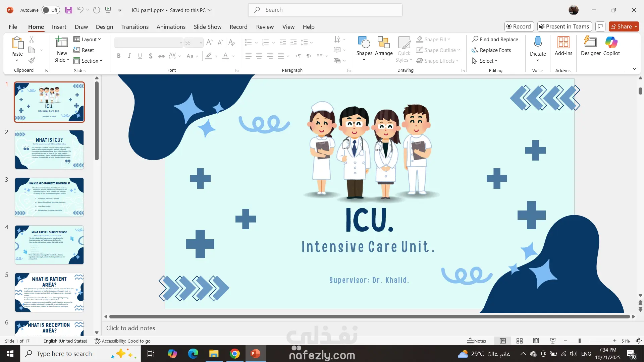Open Reading View from the status bar
Screen dimensions: 644x362
[536, 341]
